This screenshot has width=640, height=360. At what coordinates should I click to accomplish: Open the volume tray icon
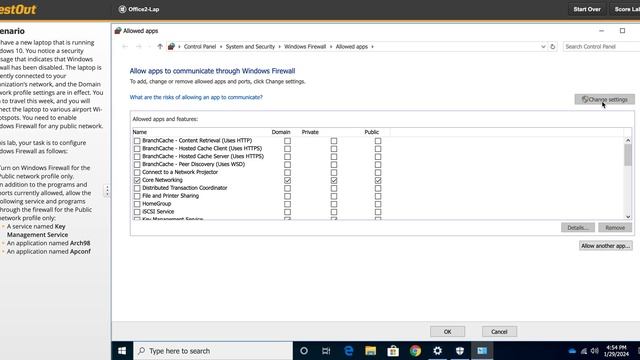coord(595,351)
